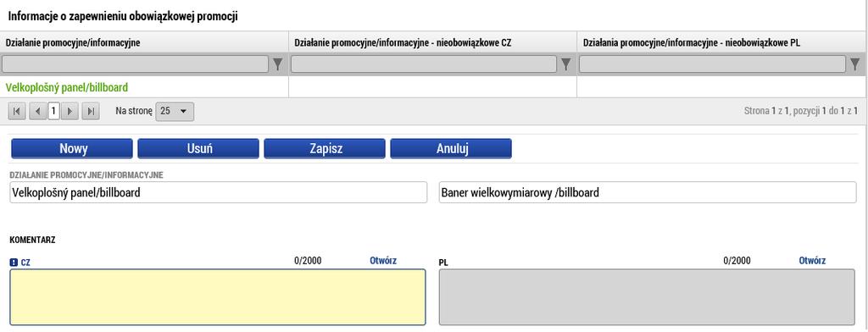
Task: Open the CZ comment via Otwórz link
Action: pyautogui.click(x=383, y=261)
